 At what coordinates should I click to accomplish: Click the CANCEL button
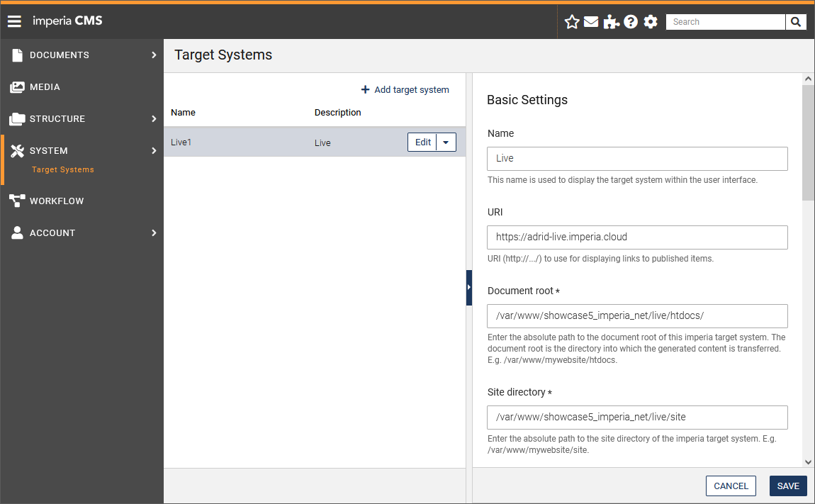coord(730,486)
